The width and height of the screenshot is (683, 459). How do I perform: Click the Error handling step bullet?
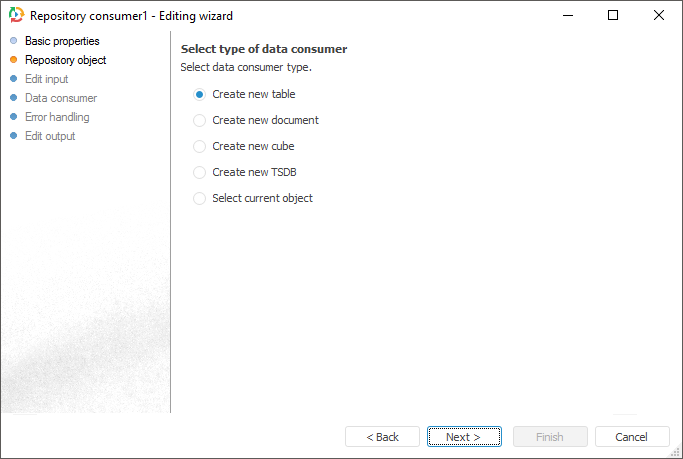(14, 117)
